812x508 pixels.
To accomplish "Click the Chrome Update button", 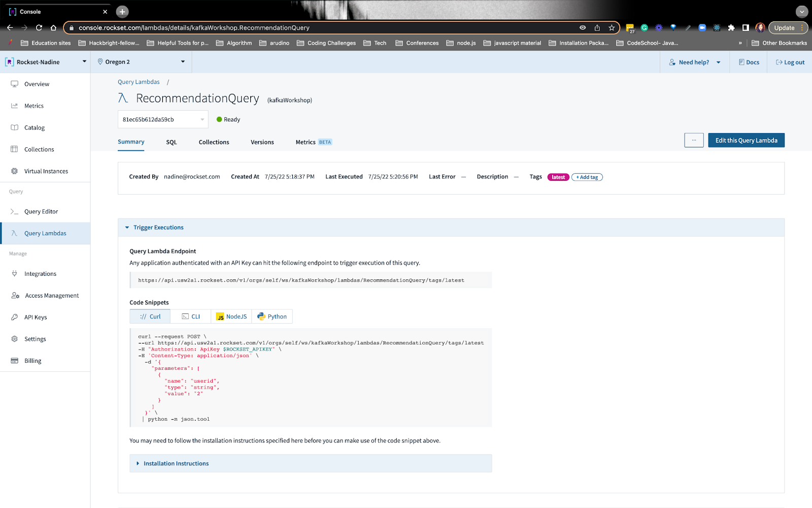I will tap(788, 28).
